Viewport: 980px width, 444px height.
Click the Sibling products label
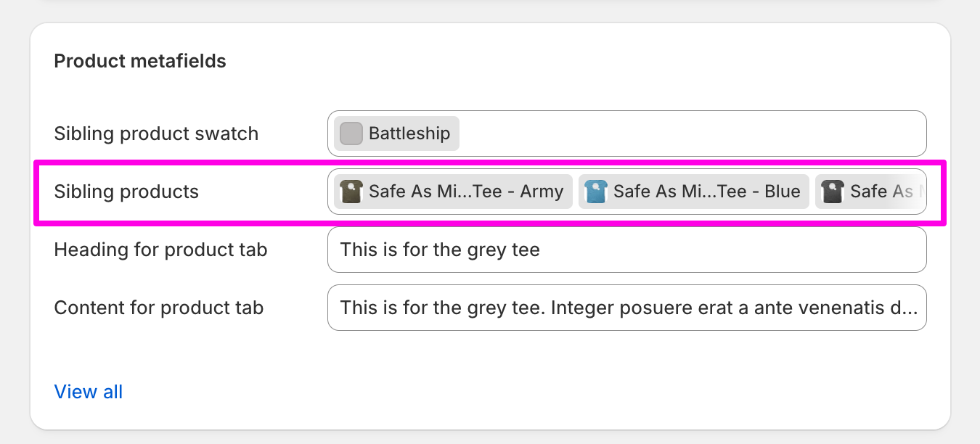coord(126,192)
